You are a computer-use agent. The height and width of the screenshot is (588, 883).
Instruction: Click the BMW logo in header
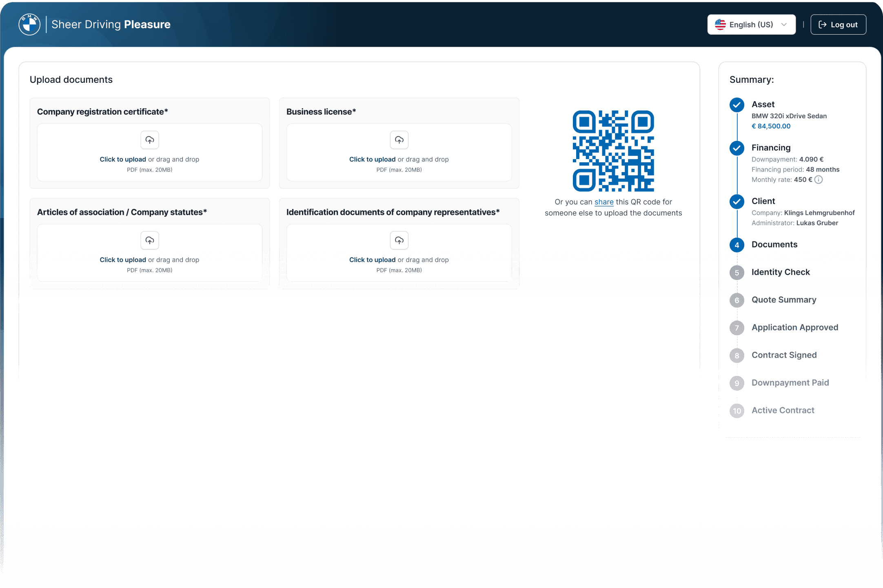point(29,24)
